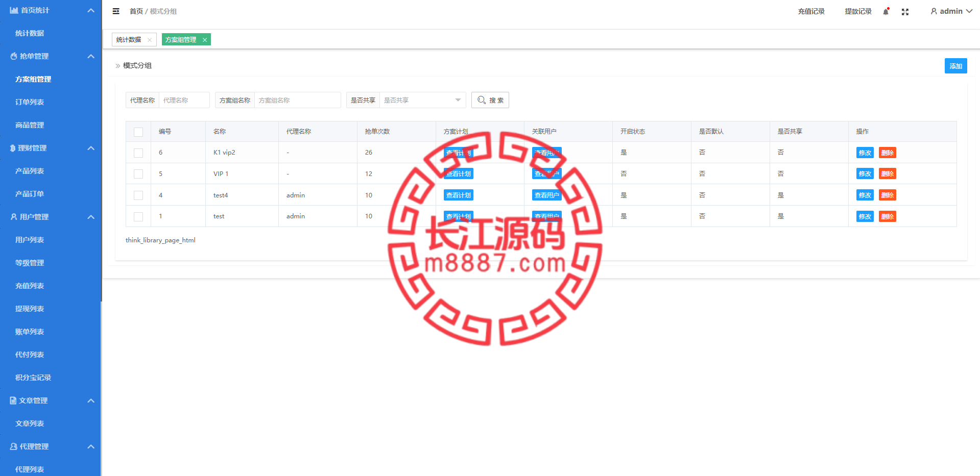Click the 首页统计 chart icon
Viewport: 980px width, 476px height.
pyautogui.click(x=14, y=10)
